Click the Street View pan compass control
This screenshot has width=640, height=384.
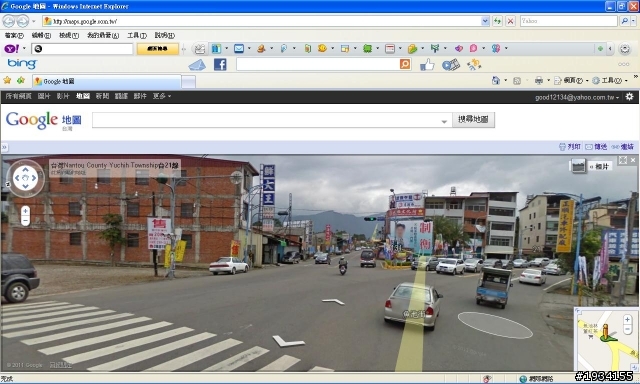tap(25, 178)
